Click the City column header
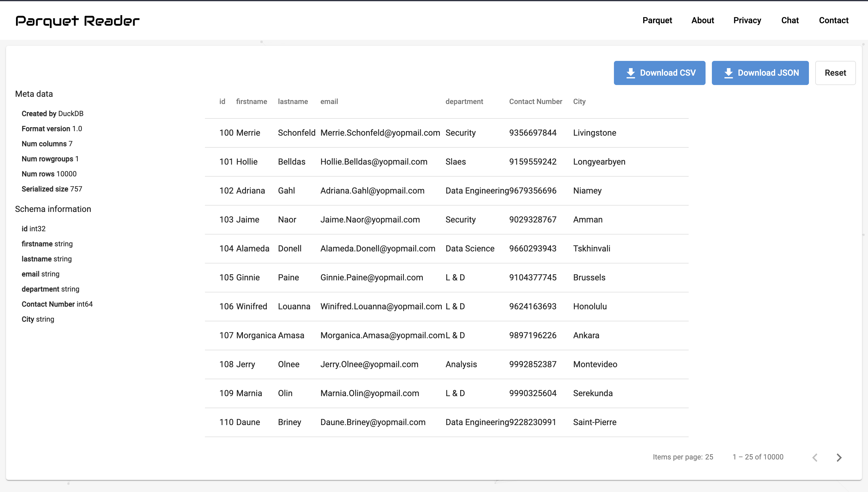The image size is (868, 492). [x=579, y=101]
